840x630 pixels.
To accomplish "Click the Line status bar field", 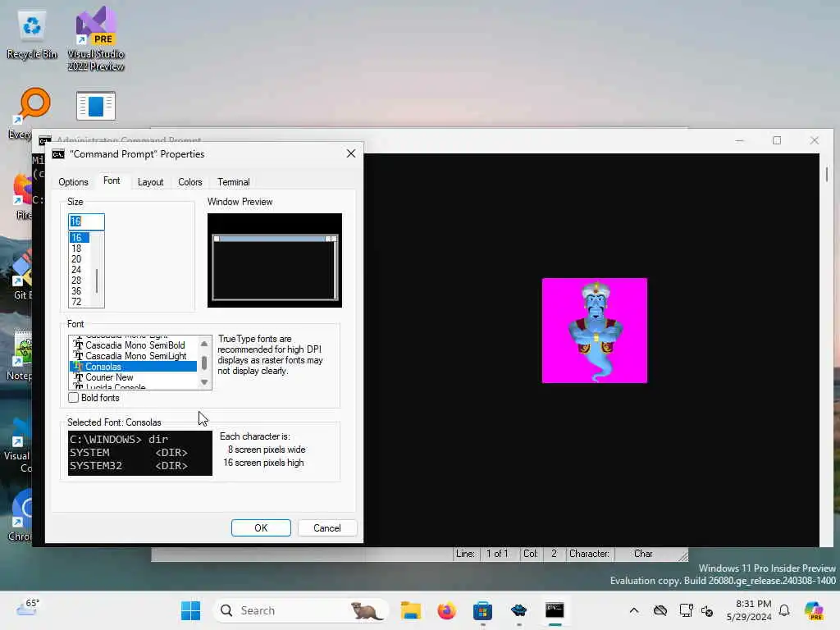I will click(x=465, y=554).
